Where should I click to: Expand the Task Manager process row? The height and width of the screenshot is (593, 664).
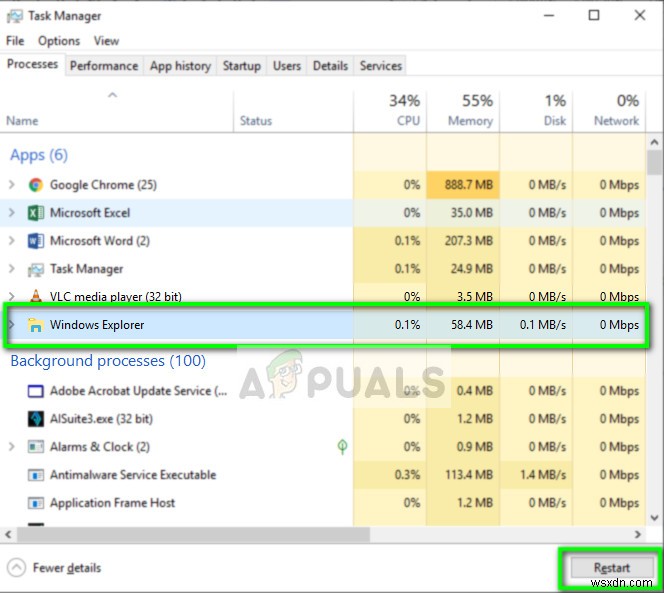12,269
